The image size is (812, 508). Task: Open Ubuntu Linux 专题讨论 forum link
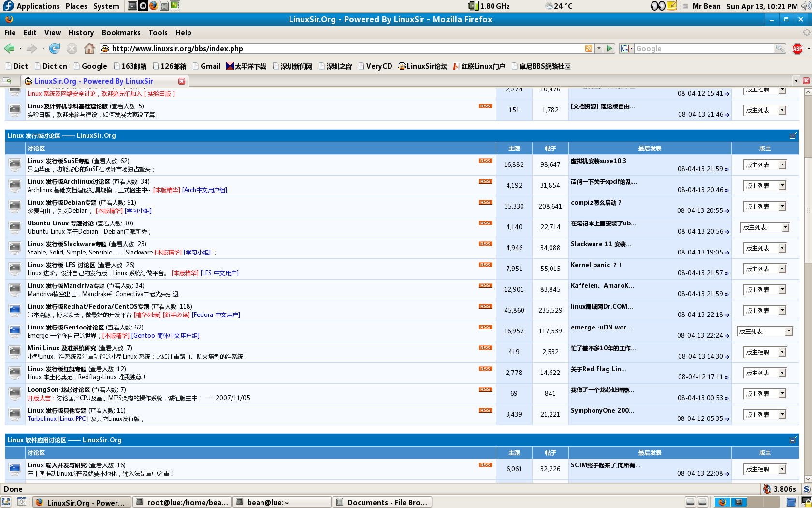[x=60, y=224]
